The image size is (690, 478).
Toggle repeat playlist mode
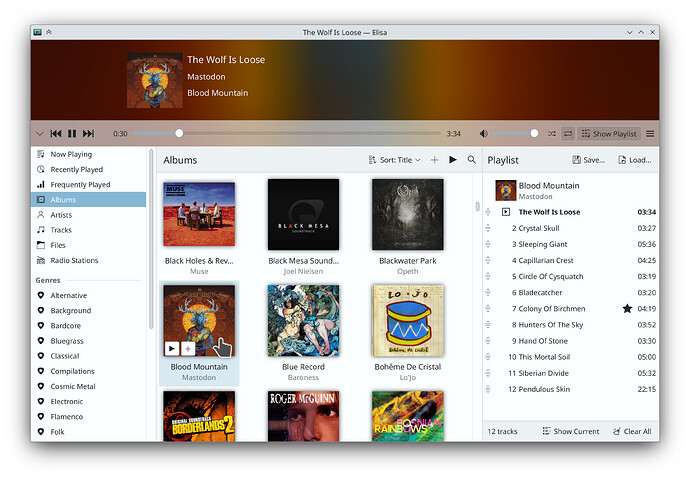pos(568,134)
